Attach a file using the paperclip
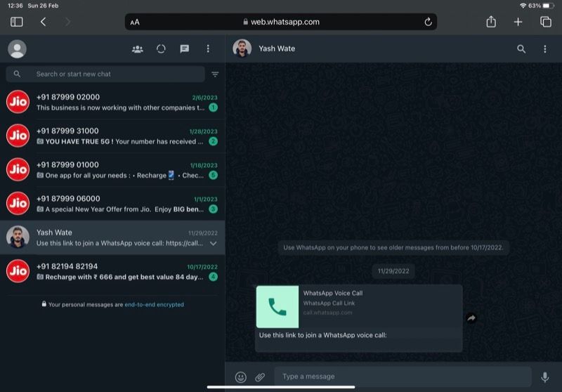The width and height of the screenshot is (562, 392). point(260,377)
